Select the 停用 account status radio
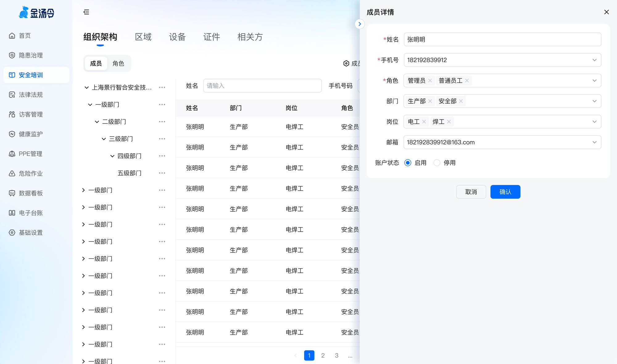Viewport: 617px width, 364px height. click(x=437, y=163)
